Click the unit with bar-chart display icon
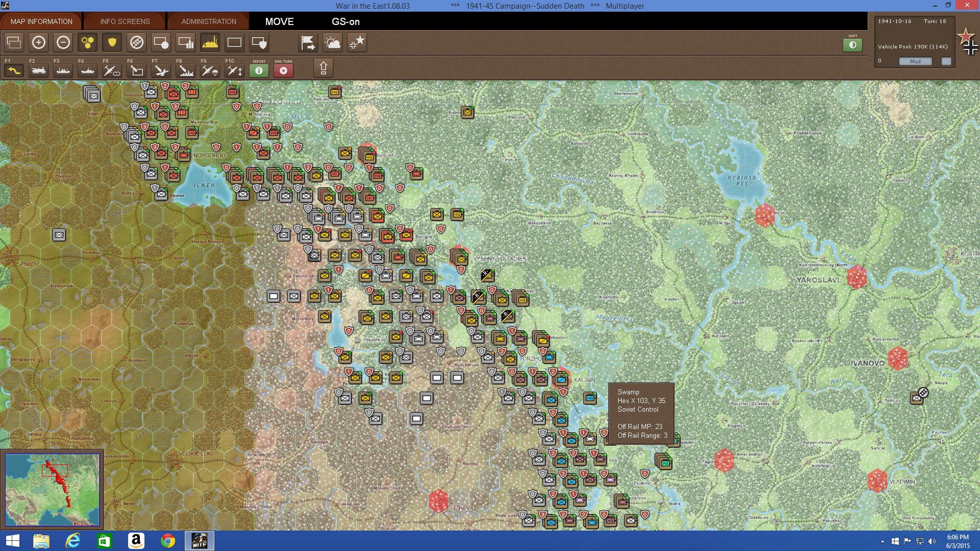The image size is (980, 551). [x=186, y=42]
